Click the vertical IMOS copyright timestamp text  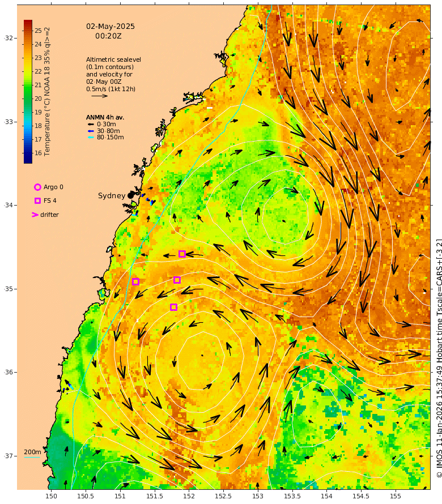click(x=439, y=358)
